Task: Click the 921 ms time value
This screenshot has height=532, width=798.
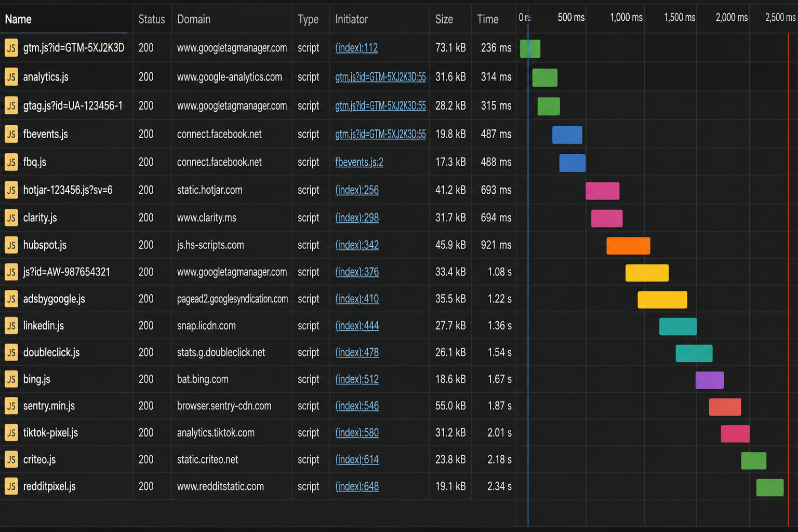Action: point(496,245)
